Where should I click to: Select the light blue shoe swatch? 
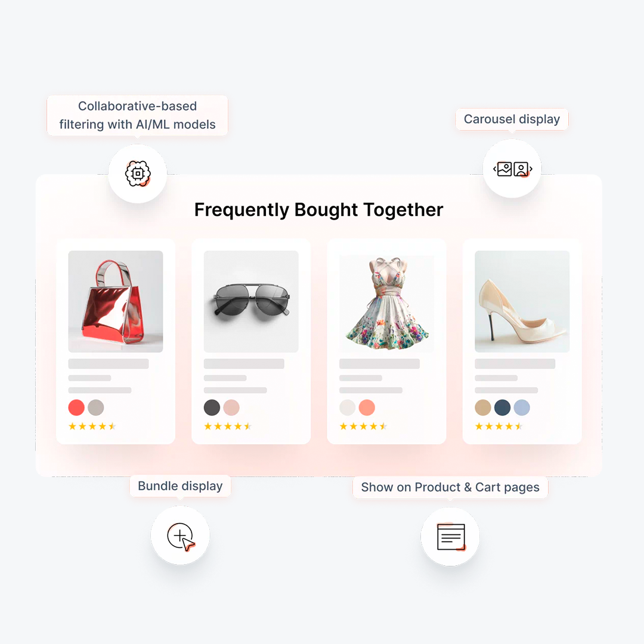point(522,407)
